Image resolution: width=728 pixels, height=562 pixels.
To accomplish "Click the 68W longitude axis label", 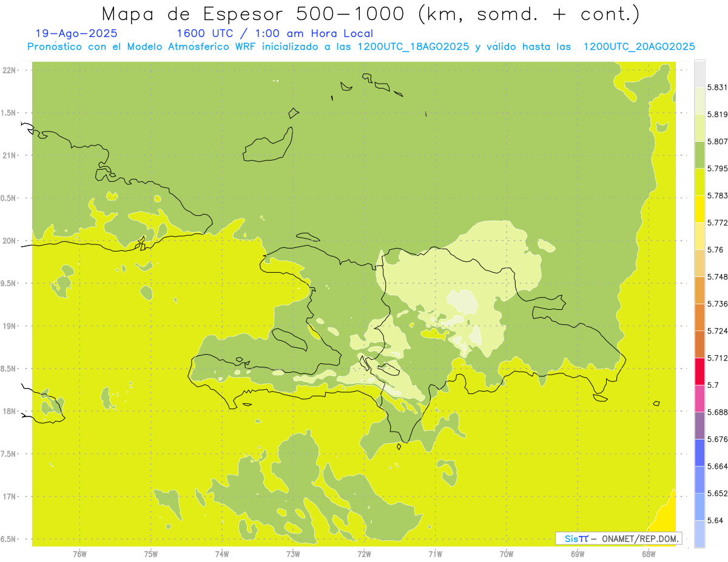I will (x=649, y=554).
